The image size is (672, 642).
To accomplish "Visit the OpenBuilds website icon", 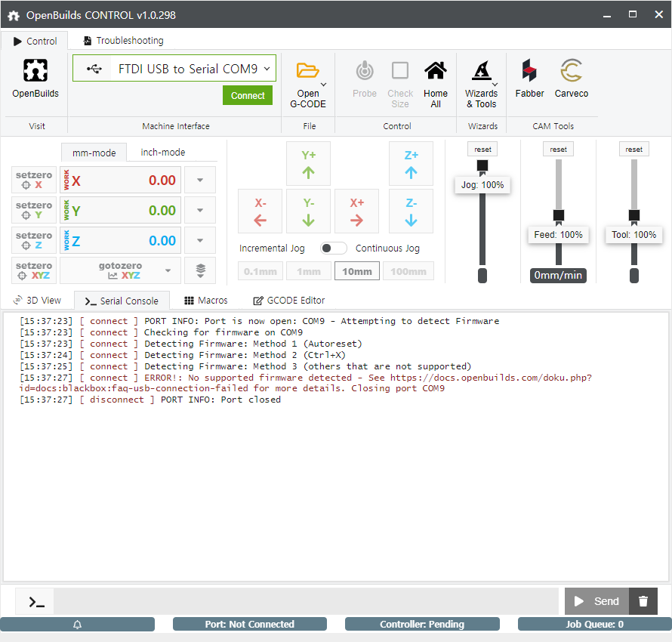I will pos(35,70).
